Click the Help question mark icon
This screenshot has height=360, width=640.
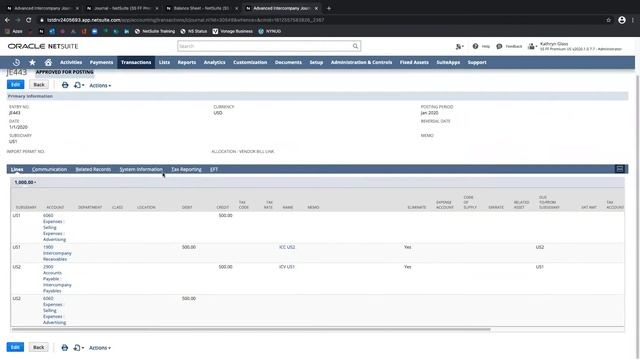[x=475, y=47]
